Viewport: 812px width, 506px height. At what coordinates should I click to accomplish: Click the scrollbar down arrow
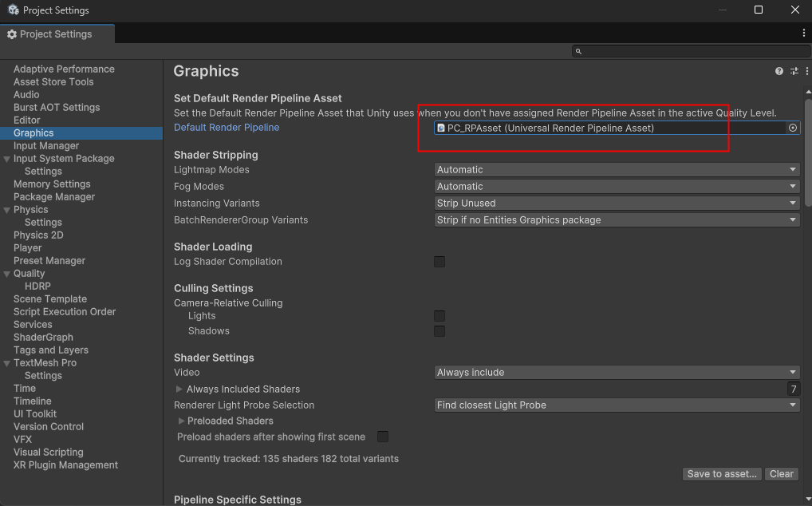point(808,500)
